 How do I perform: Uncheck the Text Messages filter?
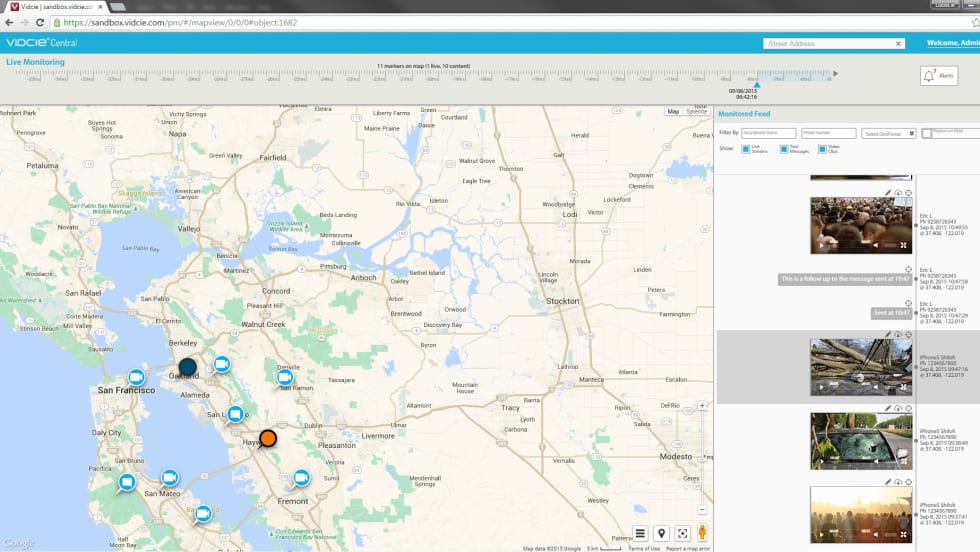pyautogui.click(x=784, y=149)
